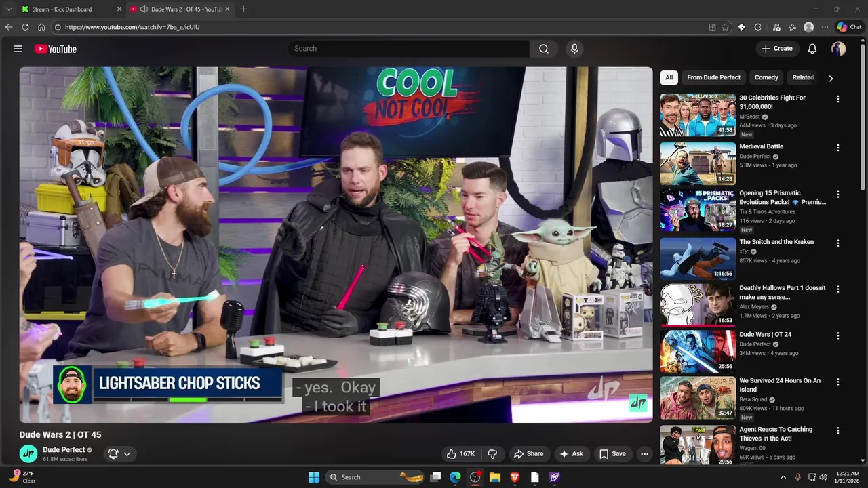Open options for Deathly Hallows Part 1 video
Image resolution: width=868 pixels, height=488 pixels.
pyautogui.click(x=838, y=289)
